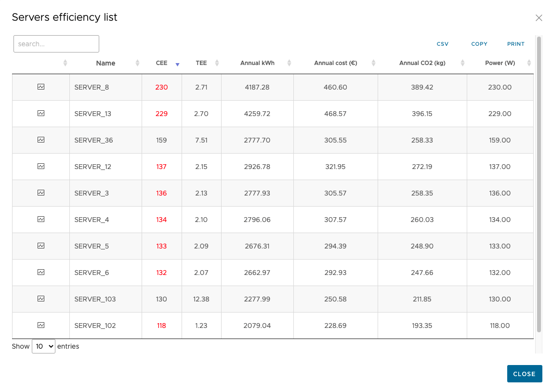This screenshot has width=552, height=392.
Task: Click the Annual kWh value 2079.04
Action: 257,326
